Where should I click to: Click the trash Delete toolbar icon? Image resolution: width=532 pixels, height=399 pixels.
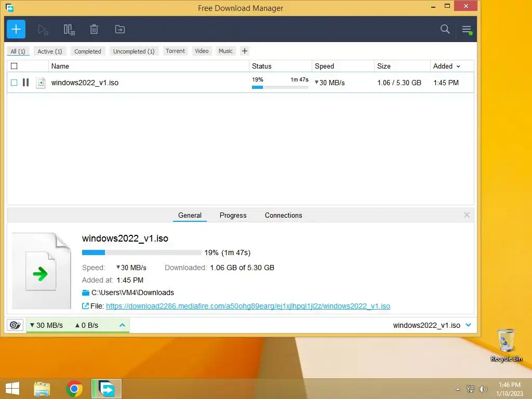94,29
